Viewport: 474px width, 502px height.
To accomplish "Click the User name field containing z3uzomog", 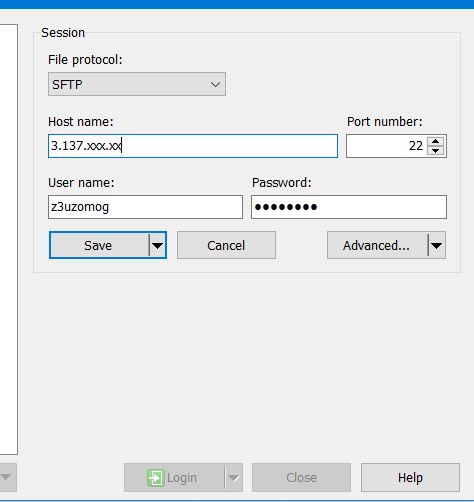I will (145, 207).
